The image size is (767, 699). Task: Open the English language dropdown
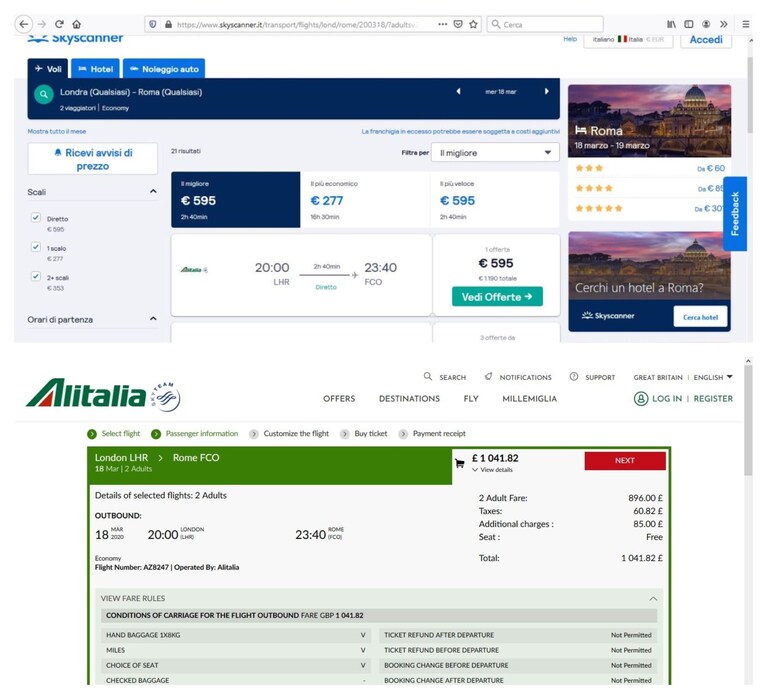point(713,377)
